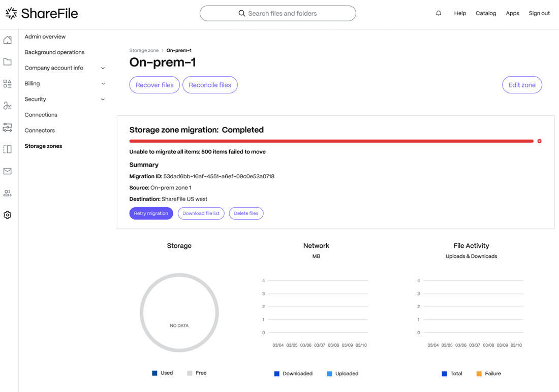This screenshot has height=392, width=559.
Task: Click the Edit zone button
Action: (522, 85)
